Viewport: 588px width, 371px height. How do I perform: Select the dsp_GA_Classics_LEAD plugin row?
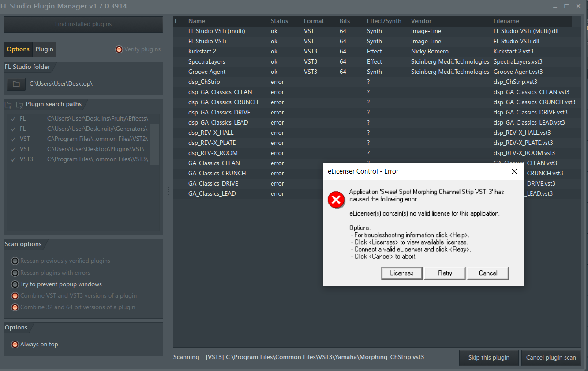377,123
